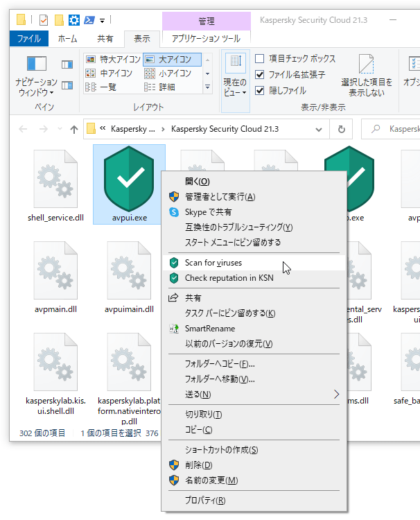420x520 pixels.
Task: Click Kaspersky Security Cloud 21.3 in the address bar
Action: [x=225, y=129]
